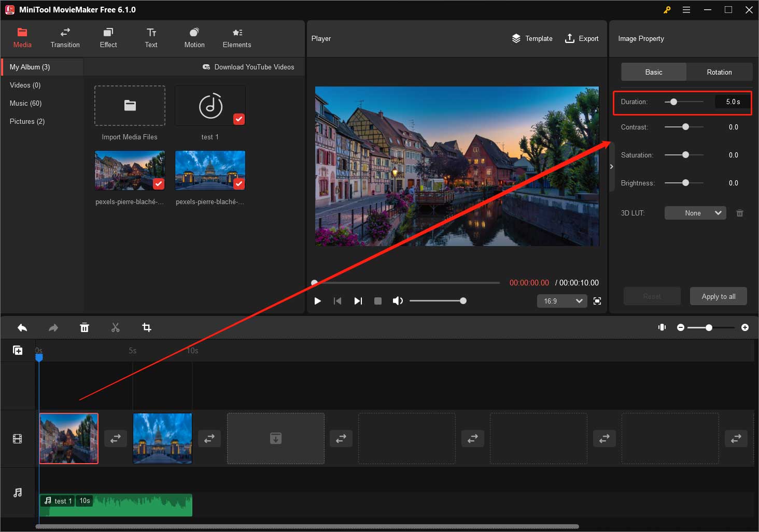
Task: Delete the 3D LUT with trash icon
Action: coord(740,213)
